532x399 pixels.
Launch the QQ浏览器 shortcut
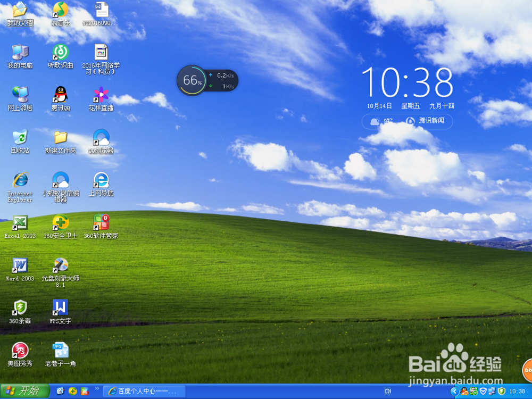101,142
